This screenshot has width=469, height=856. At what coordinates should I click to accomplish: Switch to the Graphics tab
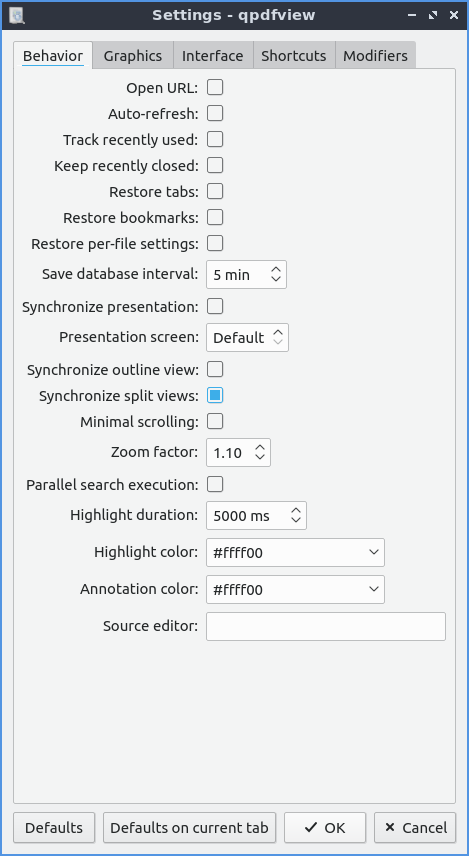click(133, 56)
